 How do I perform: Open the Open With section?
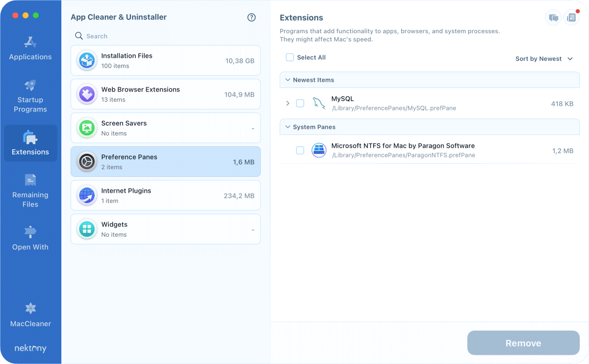tap(31, 238)
